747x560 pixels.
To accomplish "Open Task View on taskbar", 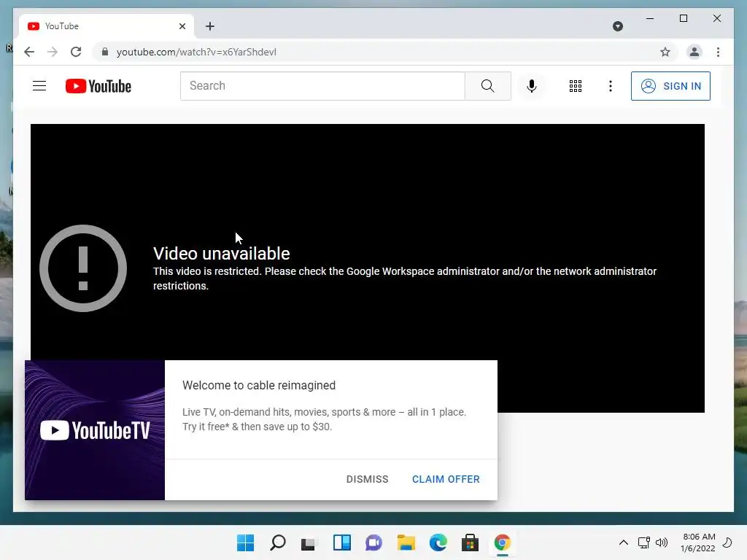I will 309,543.
